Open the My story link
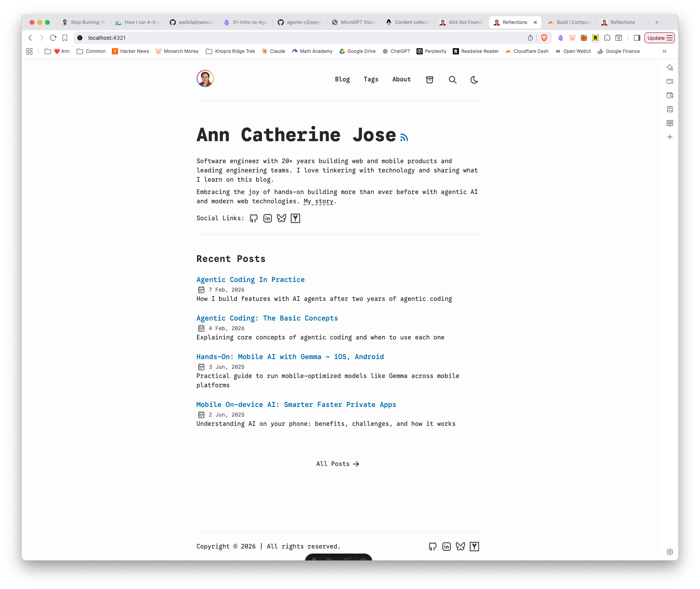Viewport: 700px width, 589px height. click(x=317, y=201)
